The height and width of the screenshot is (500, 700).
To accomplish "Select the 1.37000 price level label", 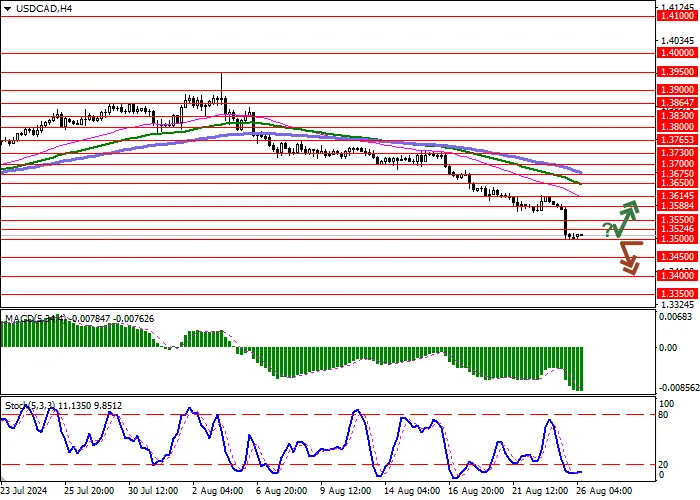I will (677, 164).
